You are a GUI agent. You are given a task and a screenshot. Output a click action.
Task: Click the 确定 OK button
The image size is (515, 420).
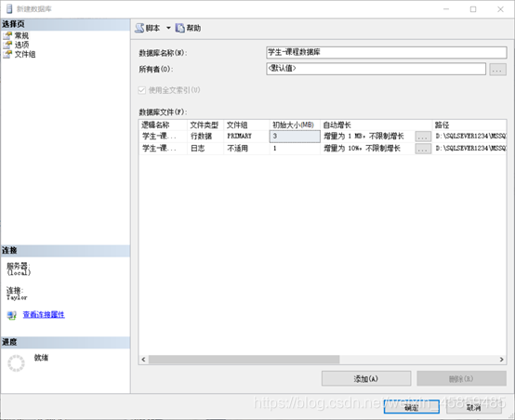[x=412, y=407]
